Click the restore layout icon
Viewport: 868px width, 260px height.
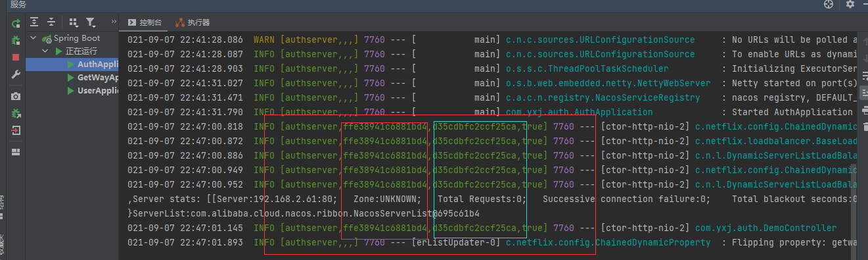16,152
